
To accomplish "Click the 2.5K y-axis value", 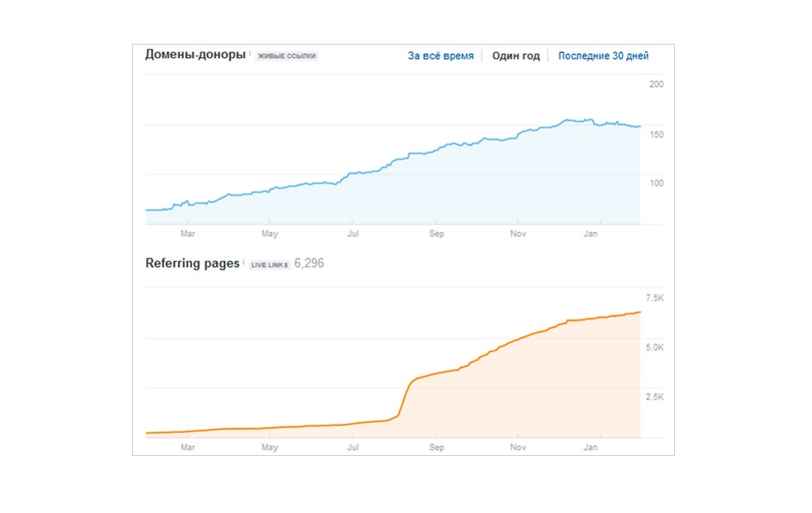I will pyautogui.click(x=655, y=397).
